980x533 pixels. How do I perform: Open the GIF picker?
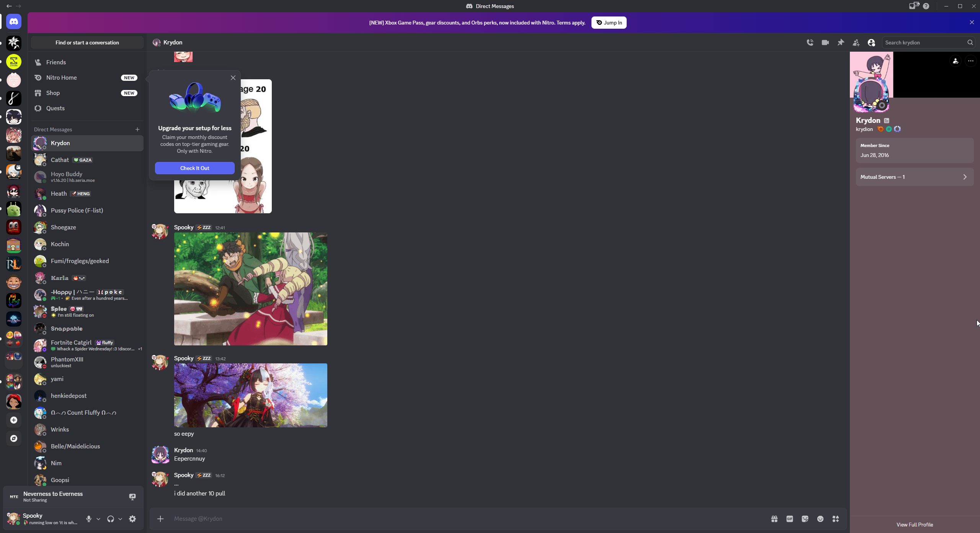click(x=790, y=519)
